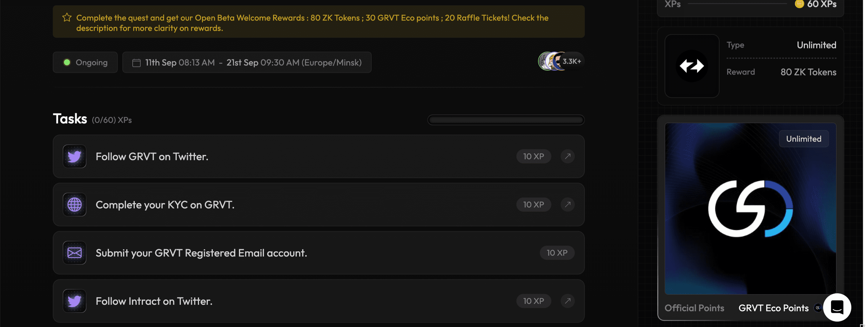The width and height of the screenshot is (868, 327).
Task: Open the GRVT Eco Points image card
Action: pos(750,208)
